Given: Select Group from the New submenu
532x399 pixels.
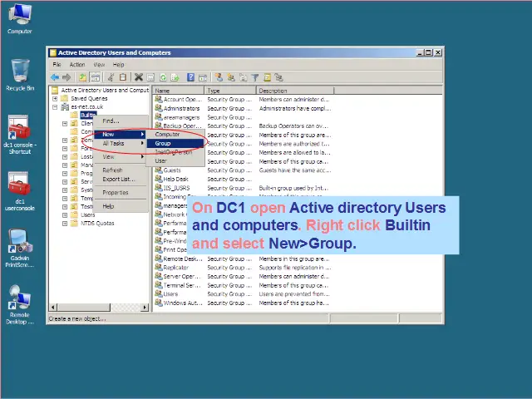Looking at the screenshot, I should 175,143.
